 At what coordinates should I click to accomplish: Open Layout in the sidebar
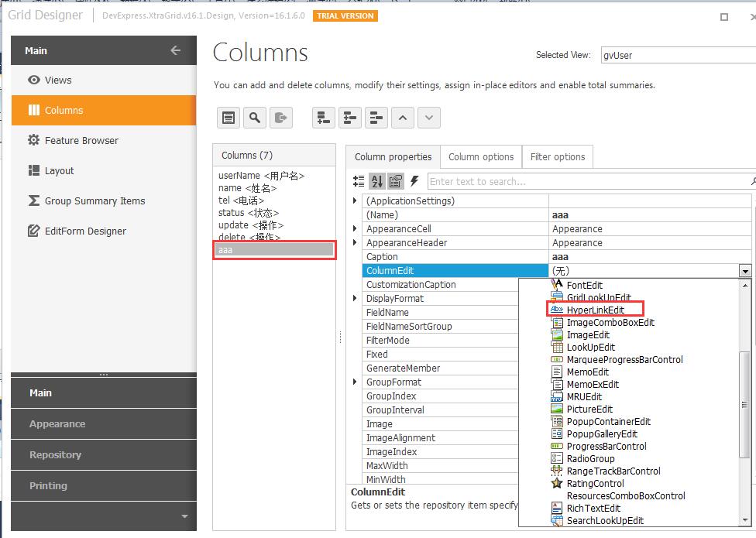104,171
